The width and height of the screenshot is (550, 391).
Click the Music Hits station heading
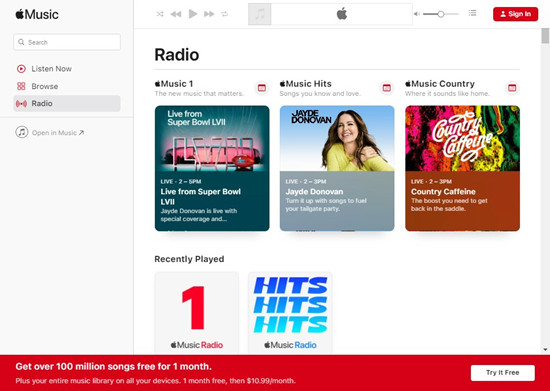tap(306, 84)
